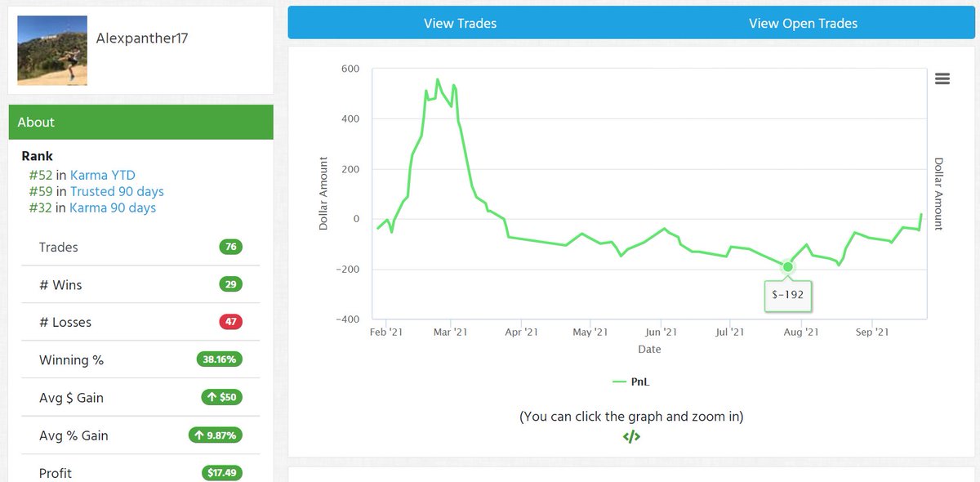Click the Sep '21 axis label
This screenshot has width=980, height=482.
point(872,332)
